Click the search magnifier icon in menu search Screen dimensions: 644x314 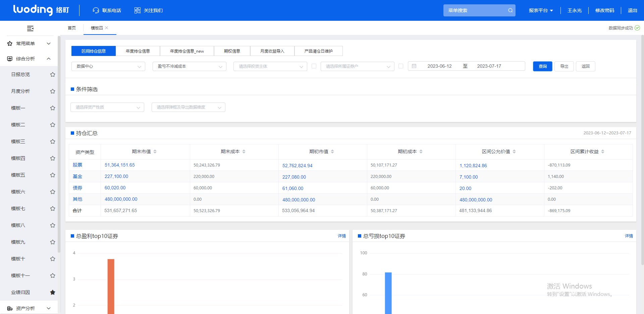tap(510, 10)
